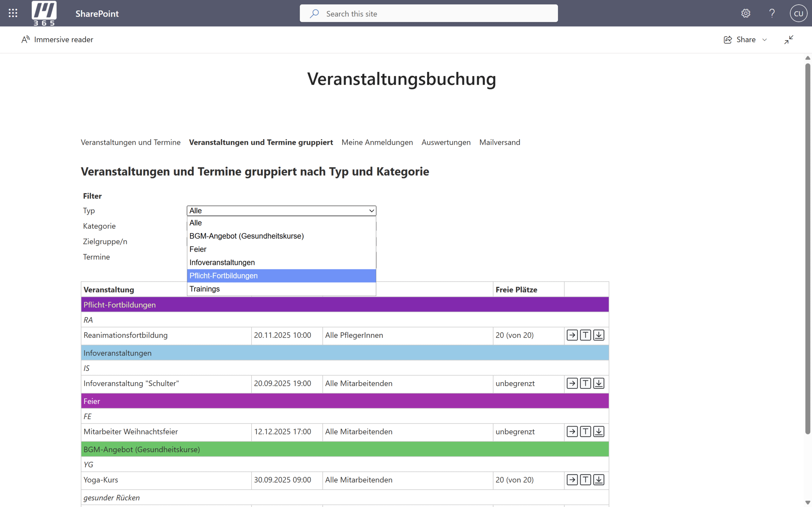Image resolution: width=812 pixels, height=507 pixels.
Task: Open the app launcher waffle icon
Action: [13, 13]
